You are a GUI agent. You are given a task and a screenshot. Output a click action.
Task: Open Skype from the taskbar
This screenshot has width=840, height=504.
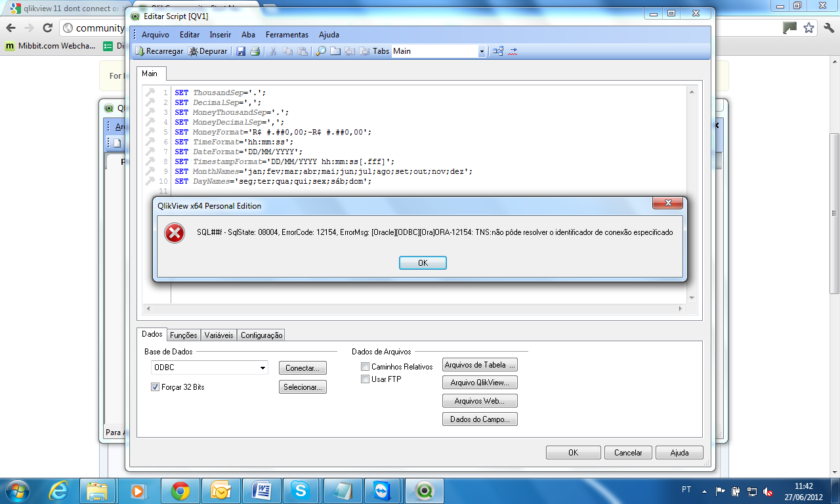point(303,491)
